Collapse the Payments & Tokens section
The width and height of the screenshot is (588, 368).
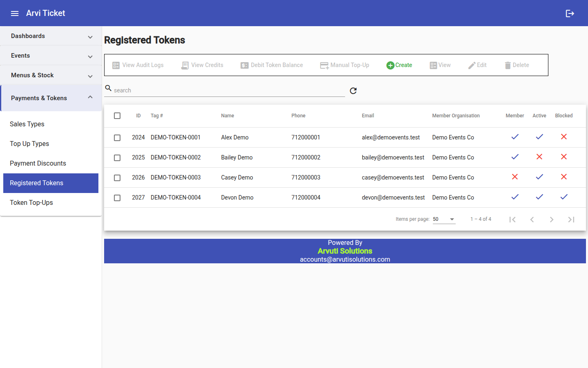[x=51, y=98]
